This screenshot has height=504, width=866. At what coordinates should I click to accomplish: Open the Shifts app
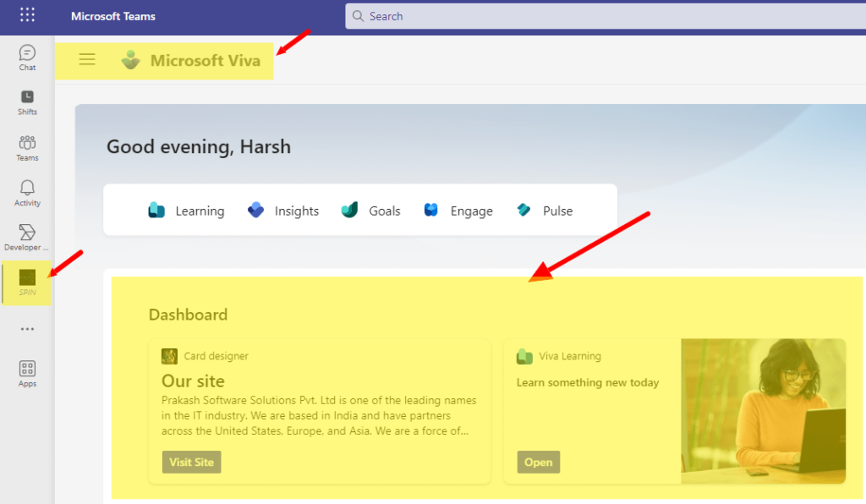pyautogui.click(x=27, y=102)
